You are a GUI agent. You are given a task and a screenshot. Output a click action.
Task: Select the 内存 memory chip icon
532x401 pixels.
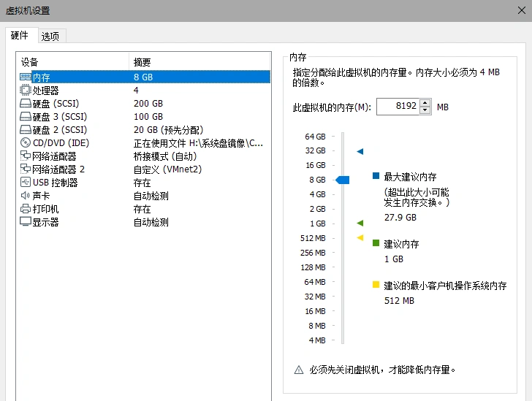click(26, 77)
